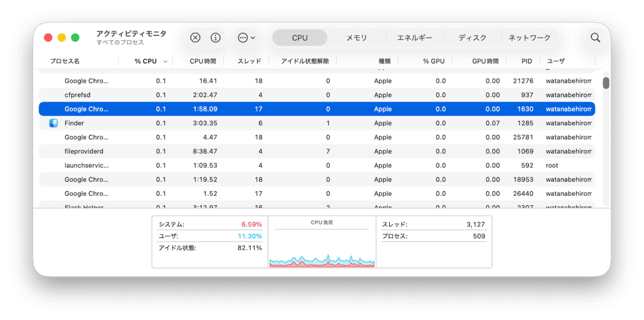The height and width of the screenshot is (320, 644).
Task: Click the アクティビティモニタ window title
Action: (131, 33)
